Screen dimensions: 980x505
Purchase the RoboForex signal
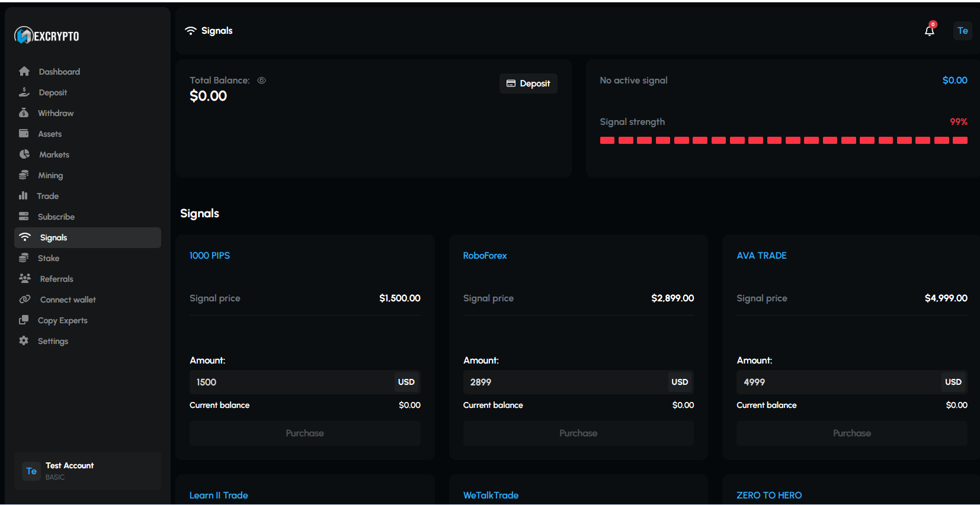(578, 433)
